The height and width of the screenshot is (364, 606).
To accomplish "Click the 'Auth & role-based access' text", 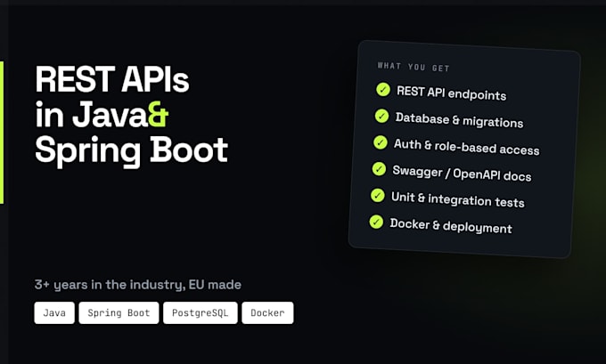I will tap(466, 147).
